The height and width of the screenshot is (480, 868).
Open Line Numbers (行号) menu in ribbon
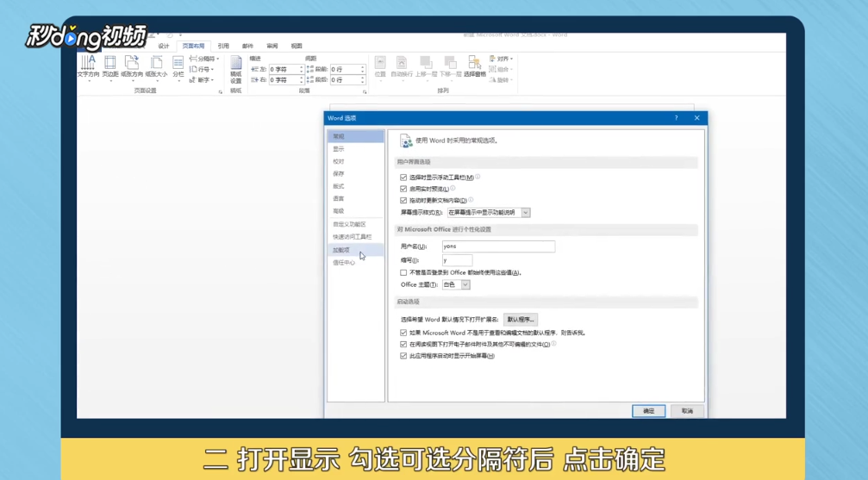pyautogui.click(x=202, y=69)
